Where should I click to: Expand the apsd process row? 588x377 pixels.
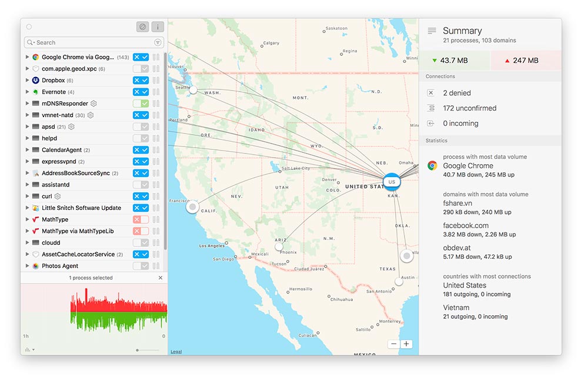coord(27,127)
